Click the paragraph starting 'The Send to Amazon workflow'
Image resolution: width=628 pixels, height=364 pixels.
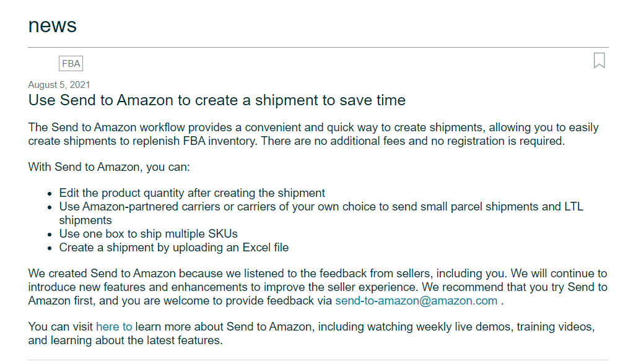pyautogui.click(x=313, y=134)
